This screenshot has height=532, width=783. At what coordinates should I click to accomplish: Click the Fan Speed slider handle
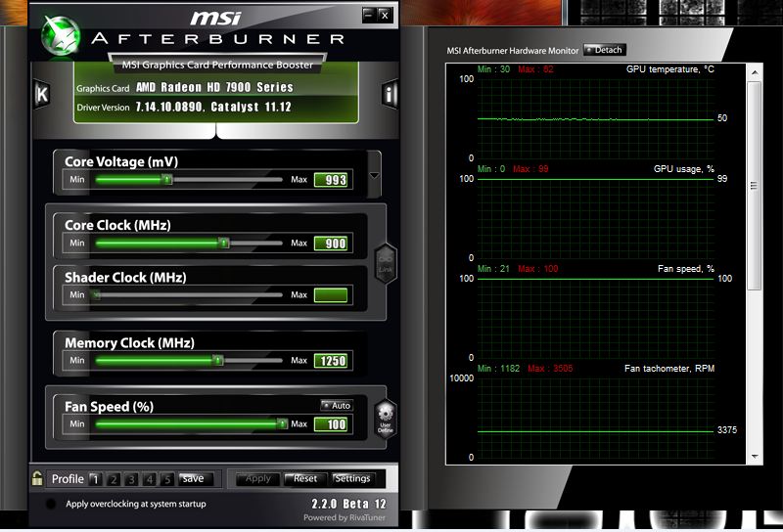tap(283, 423)
